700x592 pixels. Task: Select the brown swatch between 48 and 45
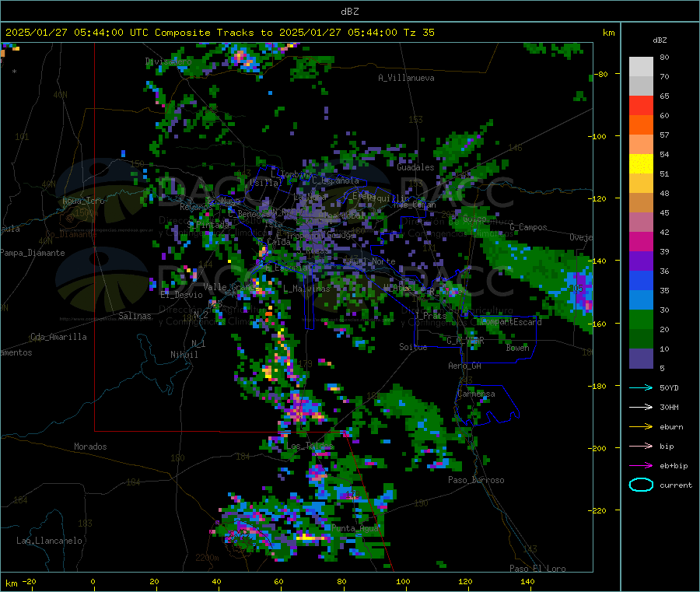(641, 203)
